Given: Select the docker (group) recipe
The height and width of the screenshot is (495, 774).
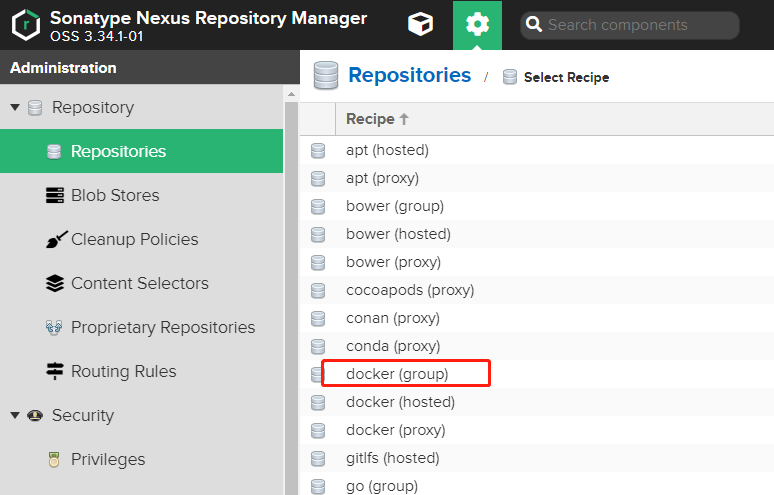Looking at the screenshot, I should pyautogui.click(x=397, y=374).
